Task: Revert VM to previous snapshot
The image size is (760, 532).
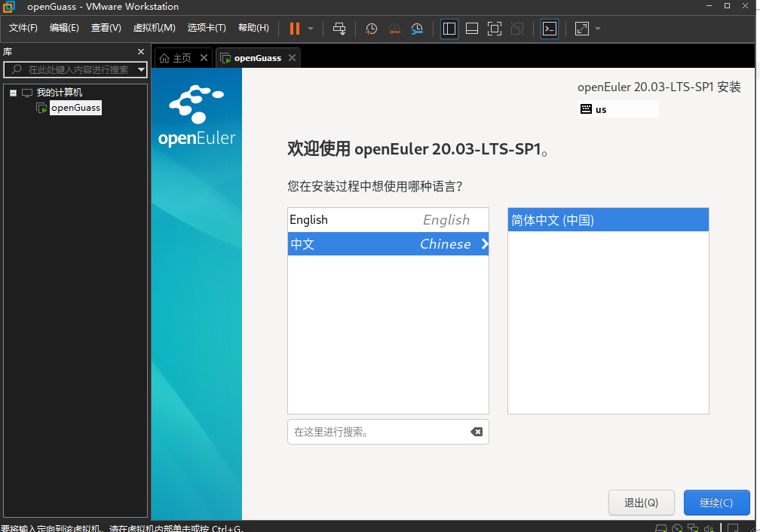Action: 394,29
